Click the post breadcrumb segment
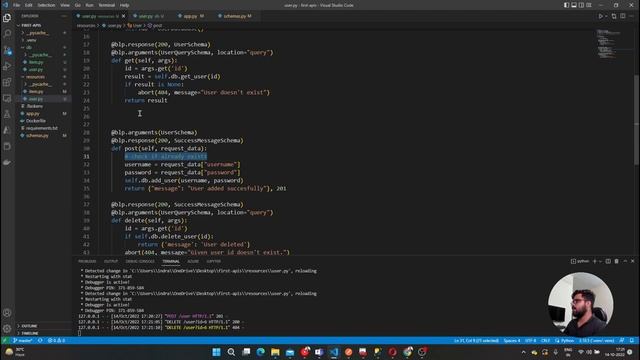Image resolution: width=640 pixels, height=360 pixels. point(155,25)
